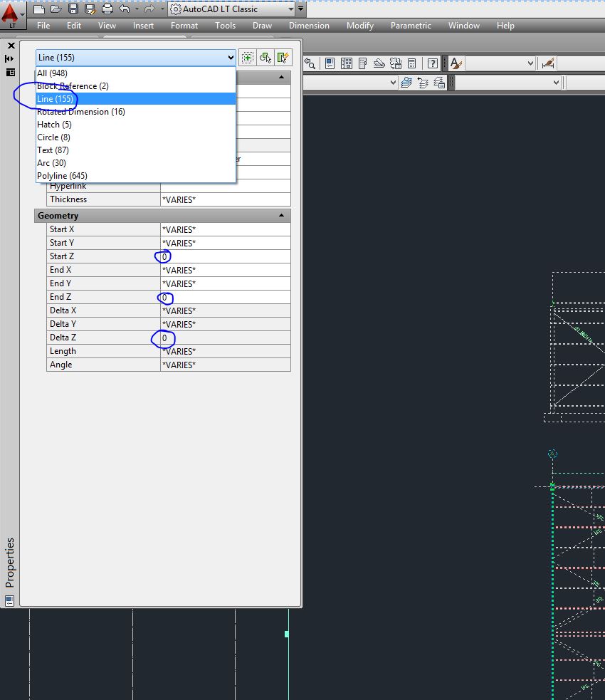Choose the highlighted Line (155) entry
This screenshot has height=700, width=605.
pyautogui.click(x=136, y=99)
